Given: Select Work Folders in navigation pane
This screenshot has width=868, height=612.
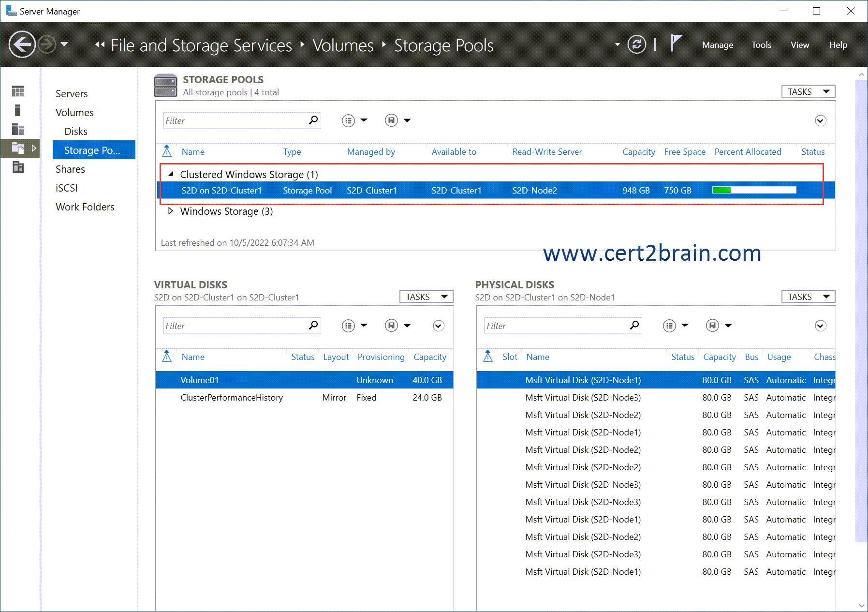Looking at the screenshot, I should [85, 207].
